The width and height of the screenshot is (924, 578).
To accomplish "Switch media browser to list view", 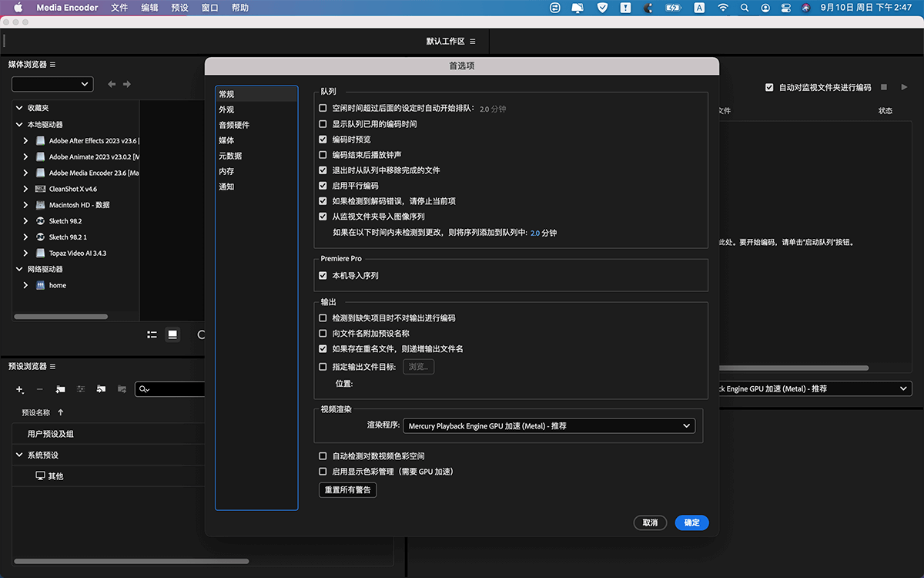I will (152, 334).
